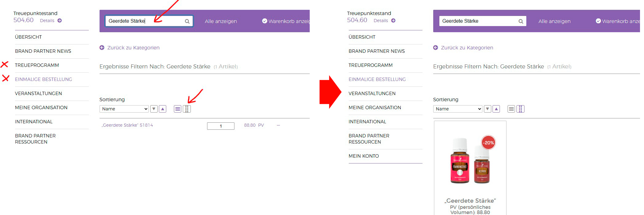Screen dimensions: 644x215
Task: Sort descending using down arrow in right panel
Action: 487,109
